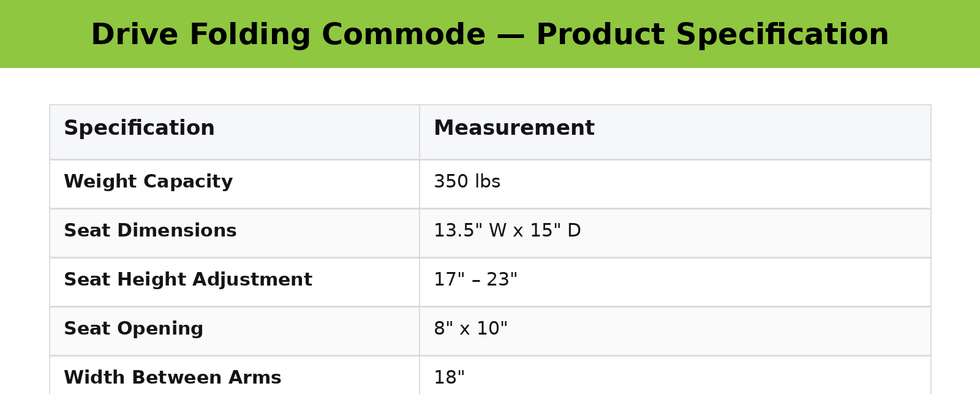980x394 pixels.
Task: Select the 350 lbs value cell
Action: point(467,182)
